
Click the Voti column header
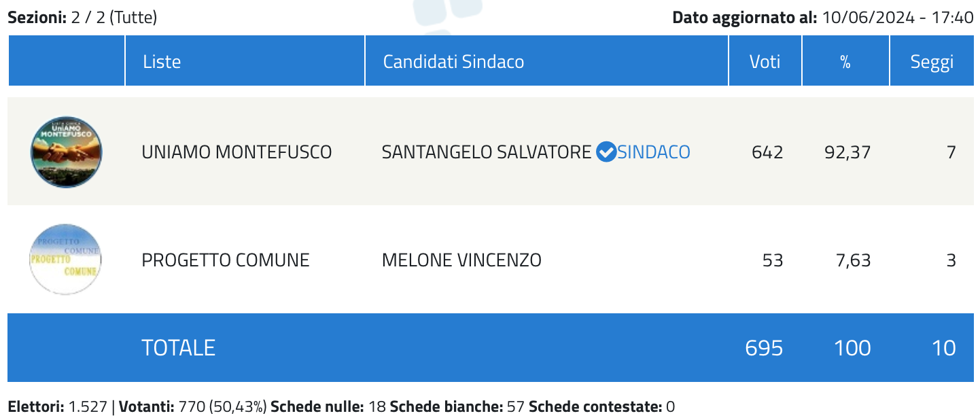click(765, 62)
